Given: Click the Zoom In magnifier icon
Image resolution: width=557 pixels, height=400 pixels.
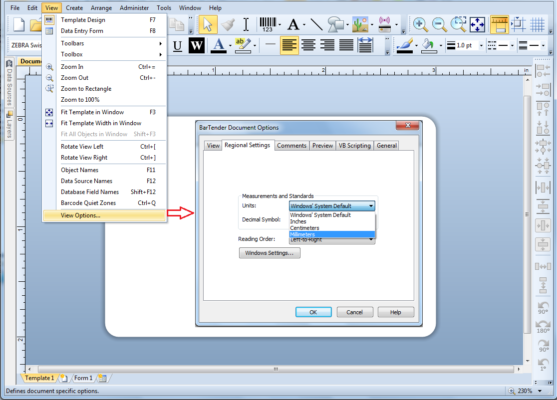Looking at the screenshot, I should 420,25.
